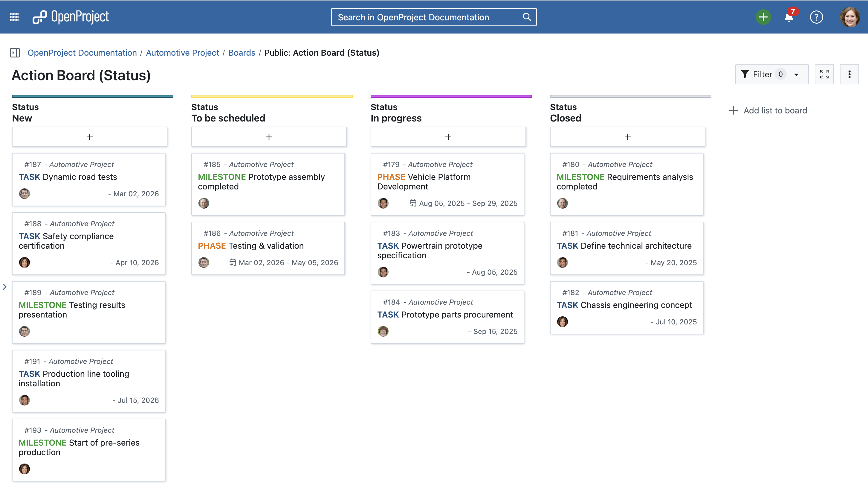The width and height of the screenshot is (868, 486).
Task: Add card to the In progress column
Action: tap(448, 137)
